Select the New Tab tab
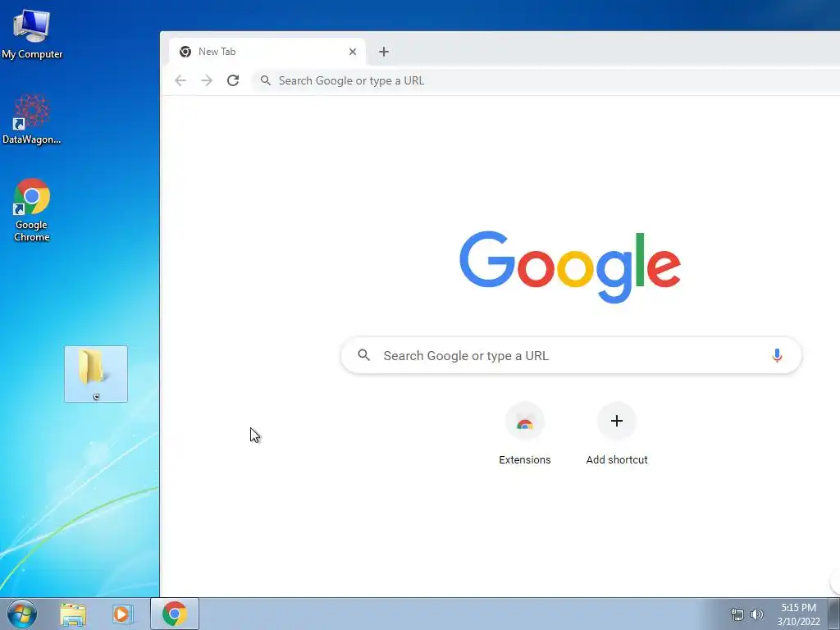Image resolution: width=840 pixels, height=630 pixels. pos(267,52)
